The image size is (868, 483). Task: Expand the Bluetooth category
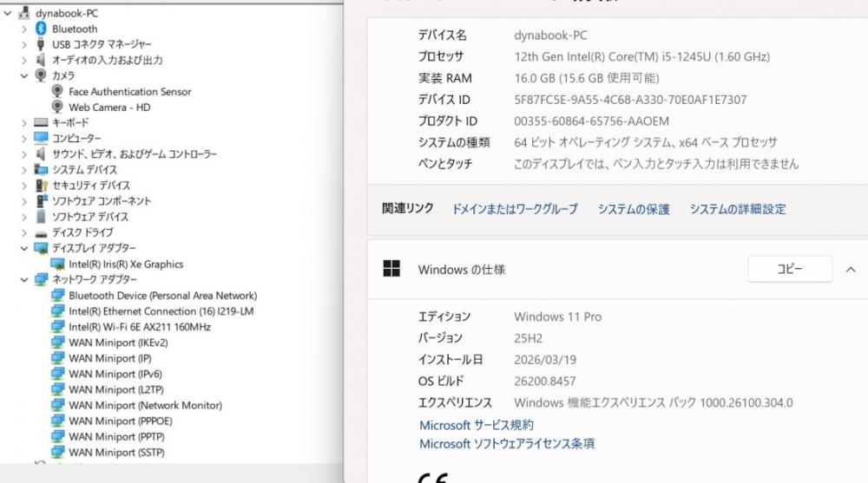[x=23, y=29]
